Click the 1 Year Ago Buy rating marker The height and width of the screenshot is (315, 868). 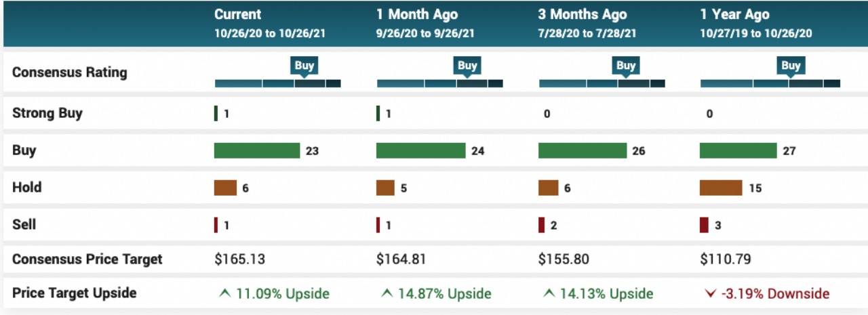point(791,66)
